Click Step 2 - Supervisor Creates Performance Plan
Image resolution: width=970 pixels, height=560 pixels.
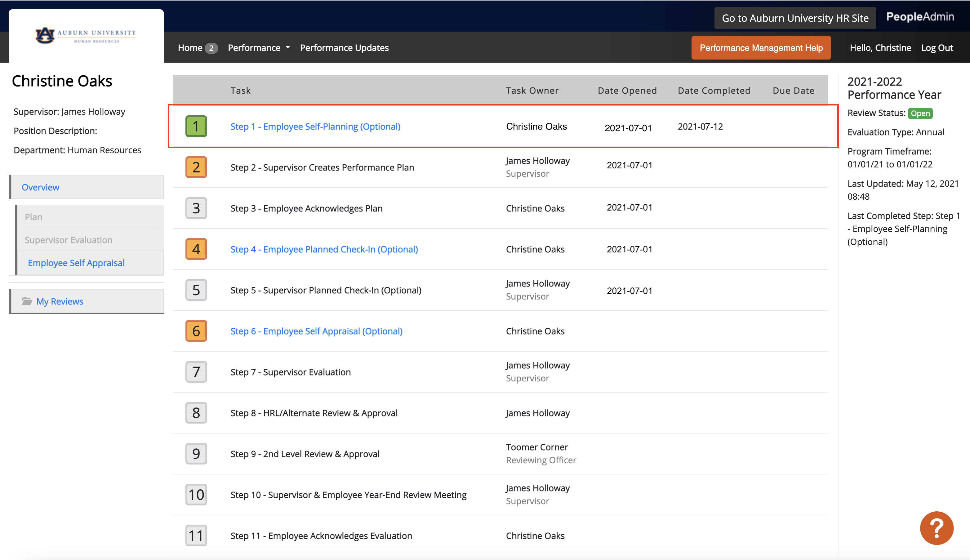tap(322, 167)
